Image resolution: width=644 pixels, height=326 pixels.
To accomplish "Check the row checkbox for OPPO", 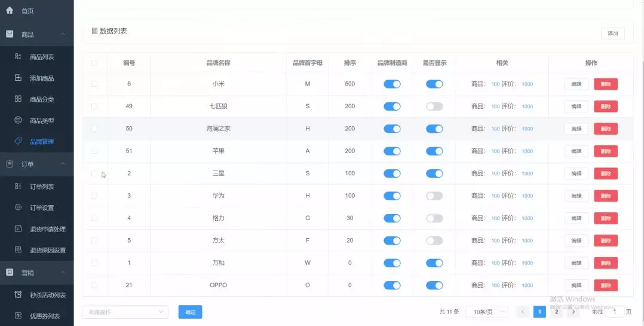I will pos(94,285).
